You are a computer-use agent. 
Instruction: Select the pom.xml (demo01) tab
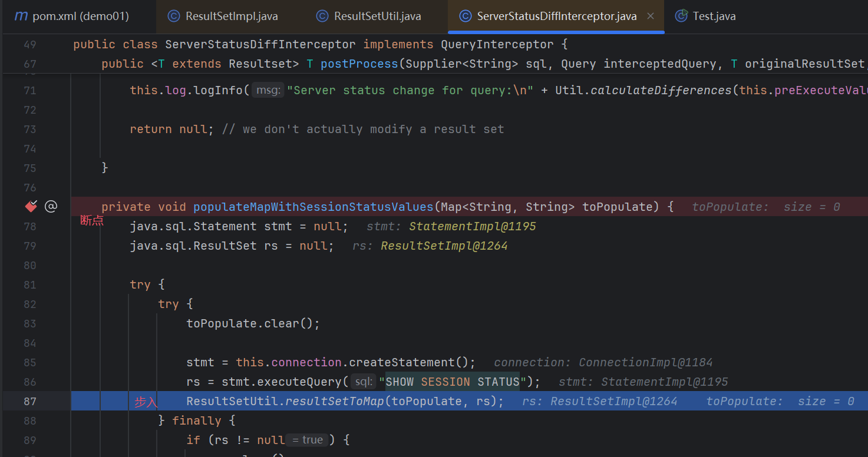(80, 16)
